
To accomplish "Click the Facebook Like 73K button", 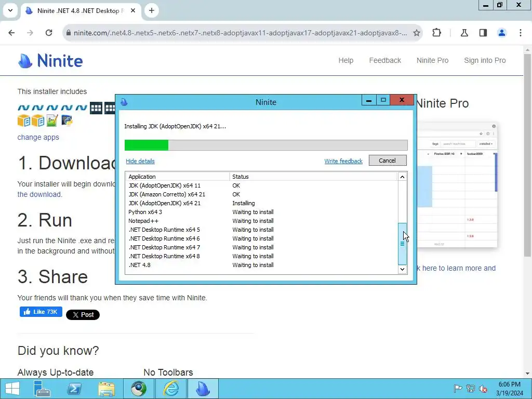I will tap(41, 312).
